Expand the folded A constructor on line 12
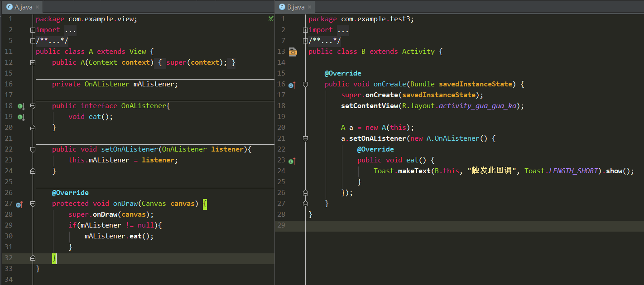The width and height of the screenshot is (644, 285). [33, 62]
